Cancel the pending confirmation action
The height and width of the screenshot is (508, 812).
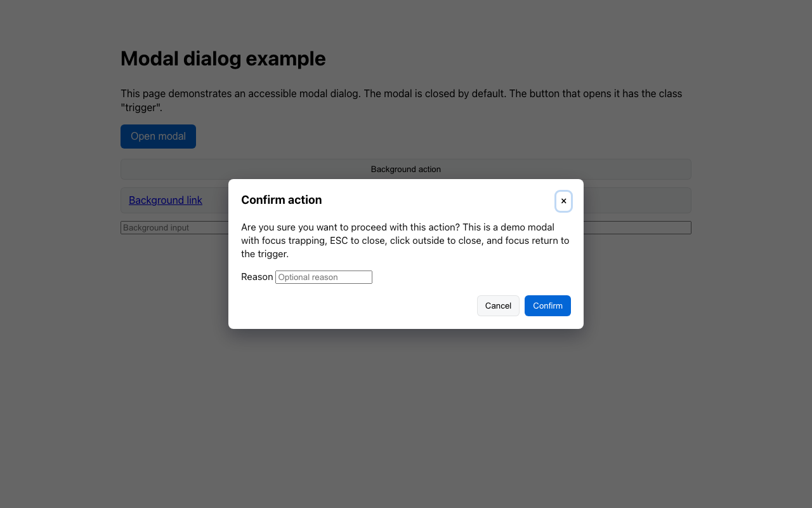coord(498,305)
